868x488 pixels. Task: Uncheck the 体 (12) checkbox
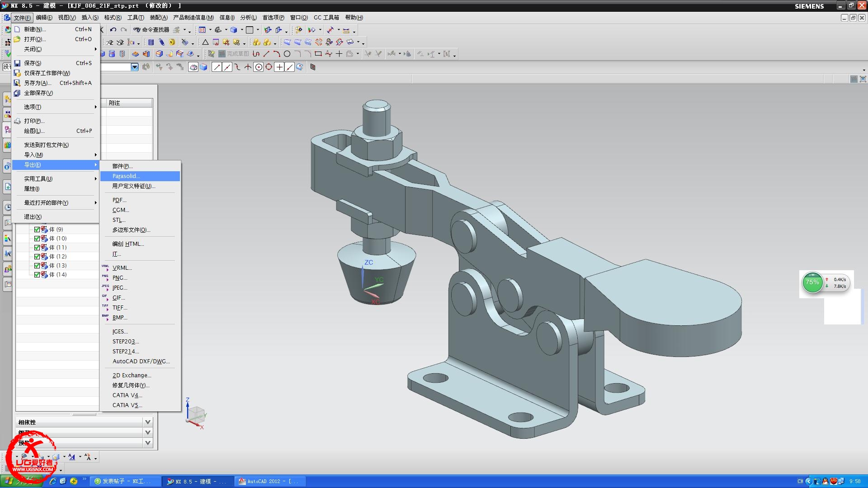click(37, 257)
